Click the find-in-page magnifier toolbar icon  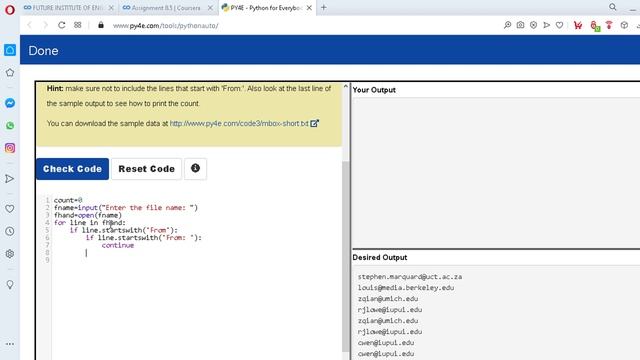507,25
